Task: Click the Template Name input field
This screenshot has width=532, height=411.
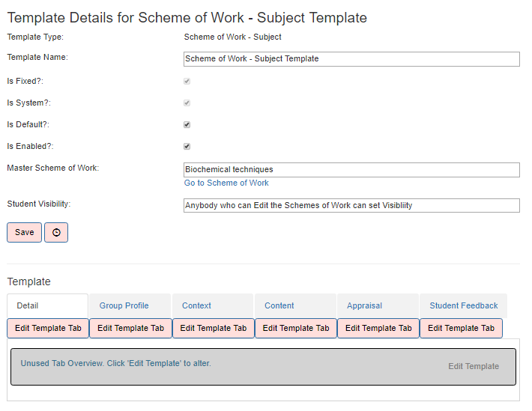Action: pos(351,59)
